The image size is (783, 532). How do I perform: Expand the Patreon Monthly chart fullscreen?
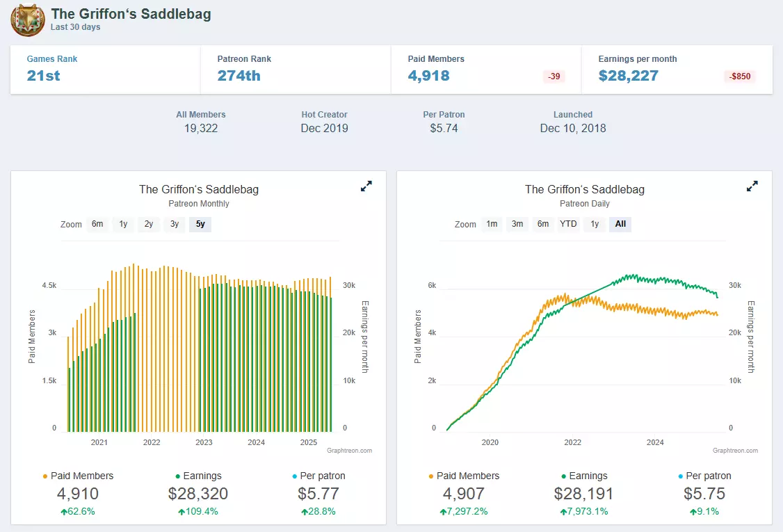[x=366, y=186]
